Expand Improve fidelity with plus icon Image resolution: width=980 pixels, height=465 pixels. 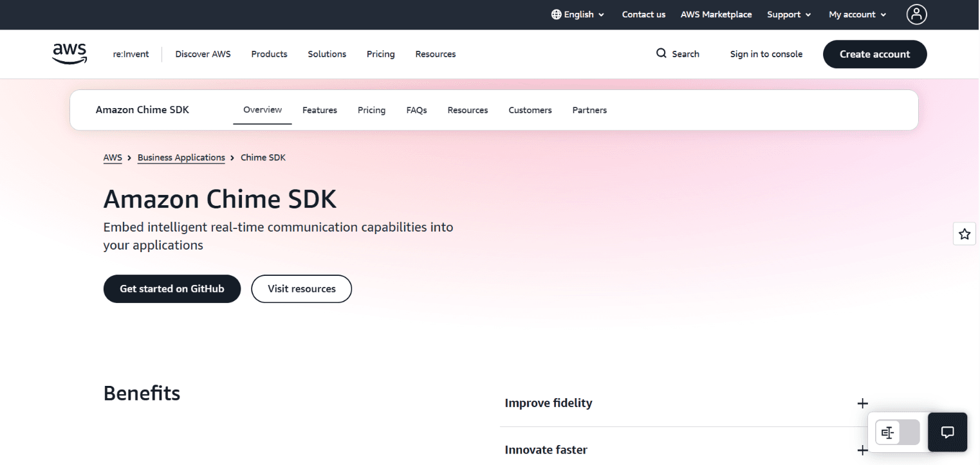point(862,403)
